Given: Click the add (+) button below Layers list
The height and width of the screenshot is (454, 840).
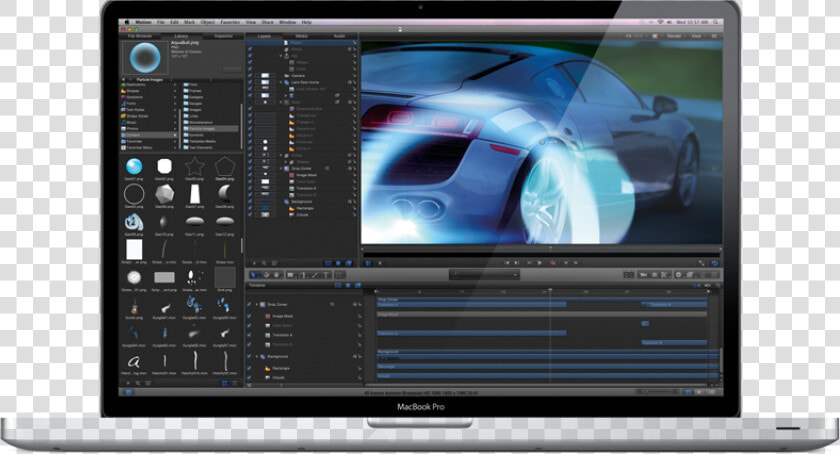Looking at the screenshot, I should coord(254,263).
